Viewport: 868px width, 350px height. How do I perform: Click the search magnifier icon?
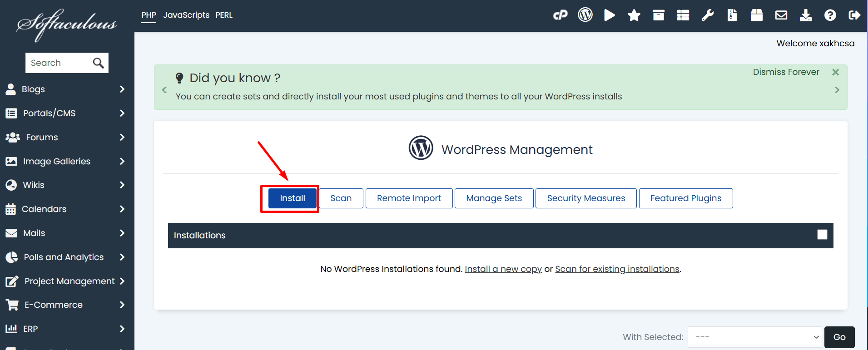(98, 63)
